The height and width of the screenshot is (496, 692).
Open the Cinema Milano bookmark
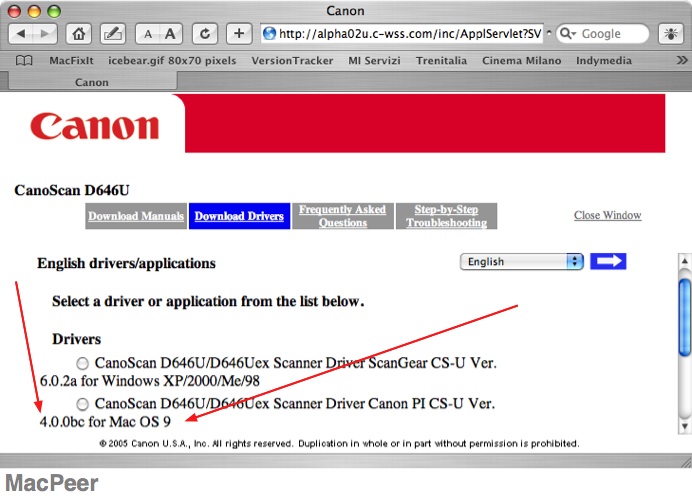click(x=522, y=60)
